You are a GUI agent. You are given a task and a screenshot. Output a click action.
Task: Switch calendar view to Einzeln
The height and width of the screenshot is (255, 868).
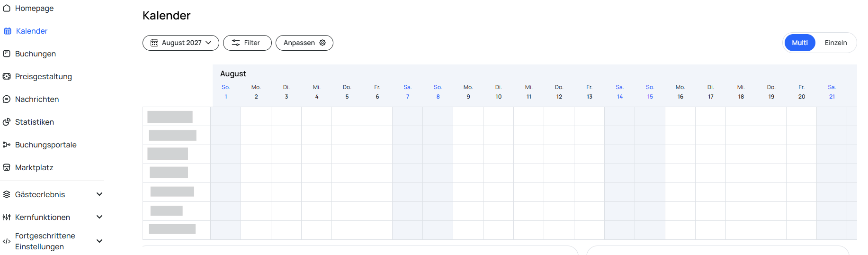(x=835, y=43)
